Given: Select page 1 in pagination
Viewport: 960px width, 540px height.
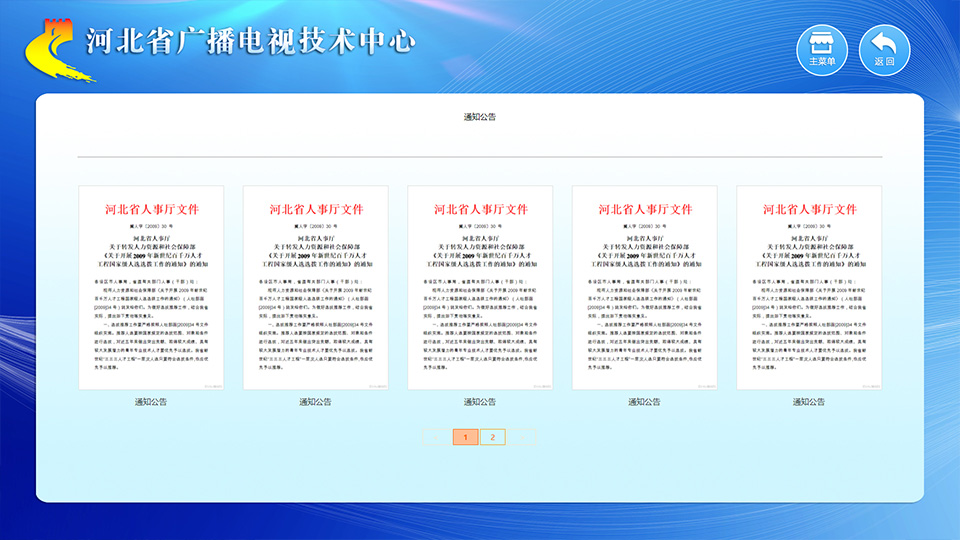Looking at the screenshot, I should 465,437.
